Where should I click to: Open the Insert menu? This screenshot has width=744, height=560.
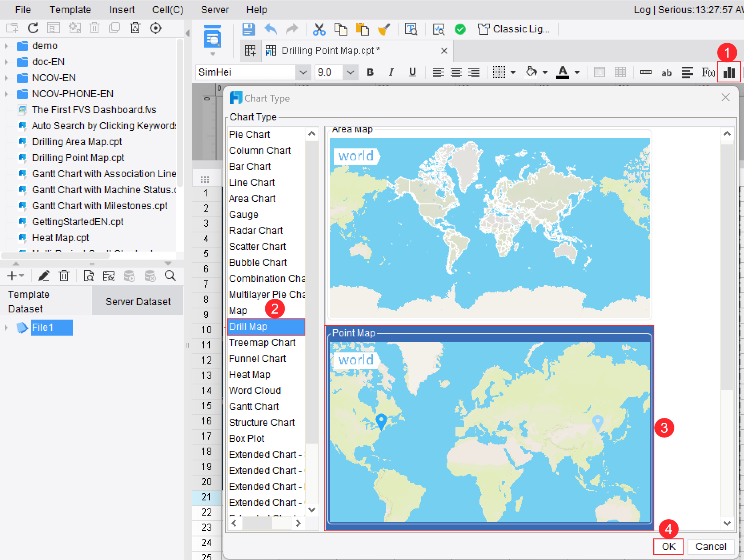click(122, 10)
